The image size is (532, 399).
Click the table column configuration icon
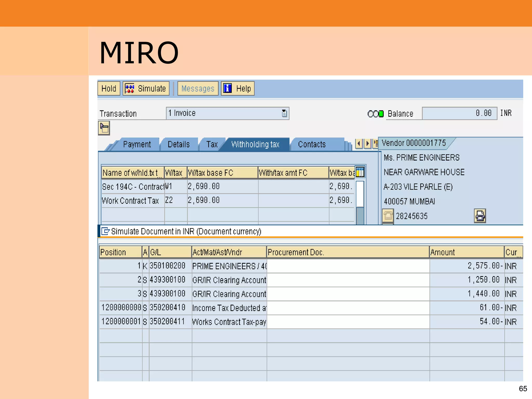pos(360,172)
